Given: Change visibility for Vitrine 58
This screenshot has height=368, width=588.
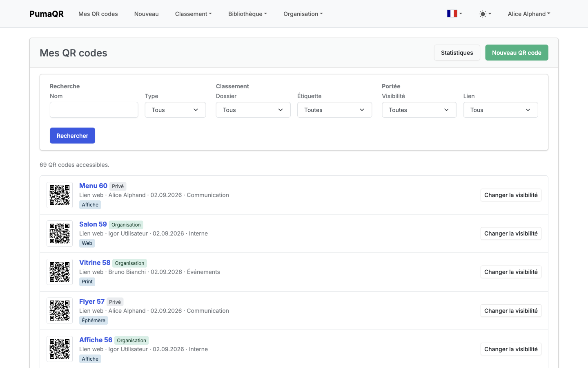Looking at the screenshot, I should (511, 272).
